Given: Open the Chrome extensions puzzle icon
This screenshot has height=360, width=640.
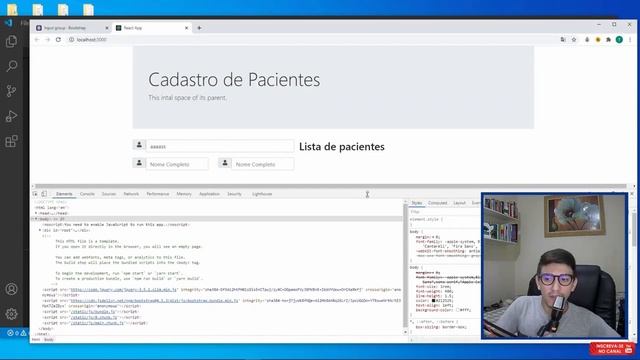Looking at the screenshot, I should click(x=609, y=40).
